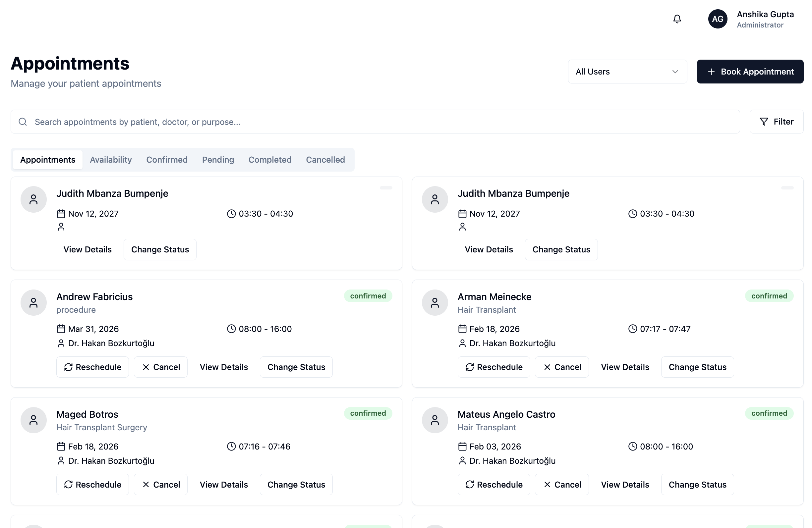Click the Mar 31, 2026 date
812x528 pixels.
(x=93, y=329)
